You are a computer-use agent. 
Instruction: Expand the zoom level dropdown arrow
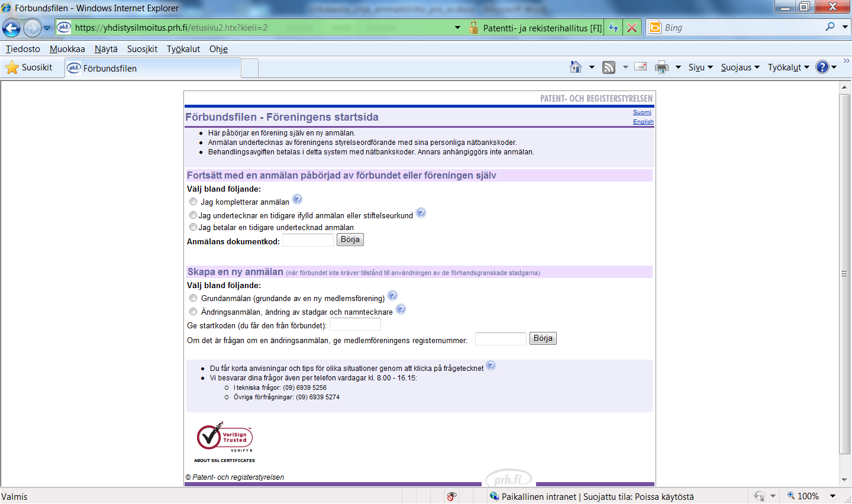(x=832, y=496)
